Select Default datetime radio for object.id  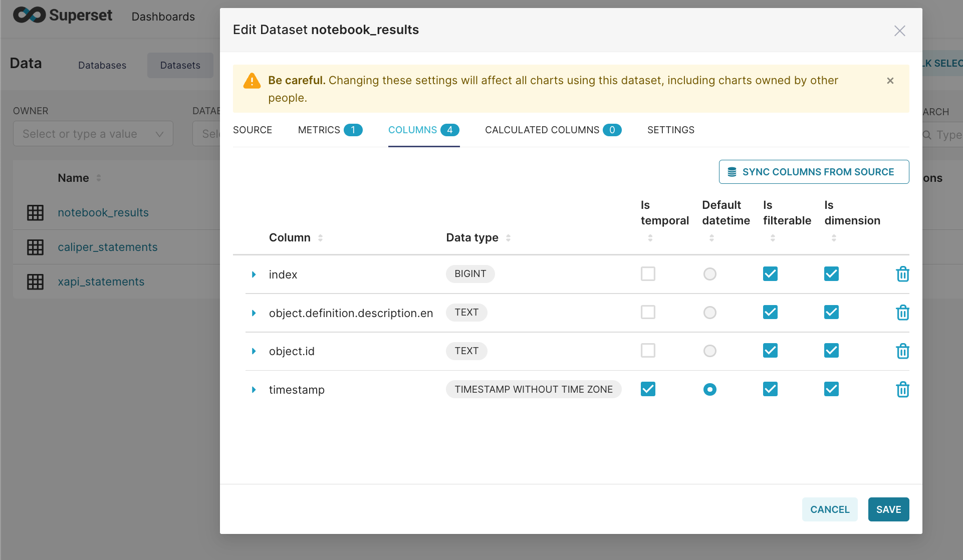pyautogui.click(x=710, y=350)
